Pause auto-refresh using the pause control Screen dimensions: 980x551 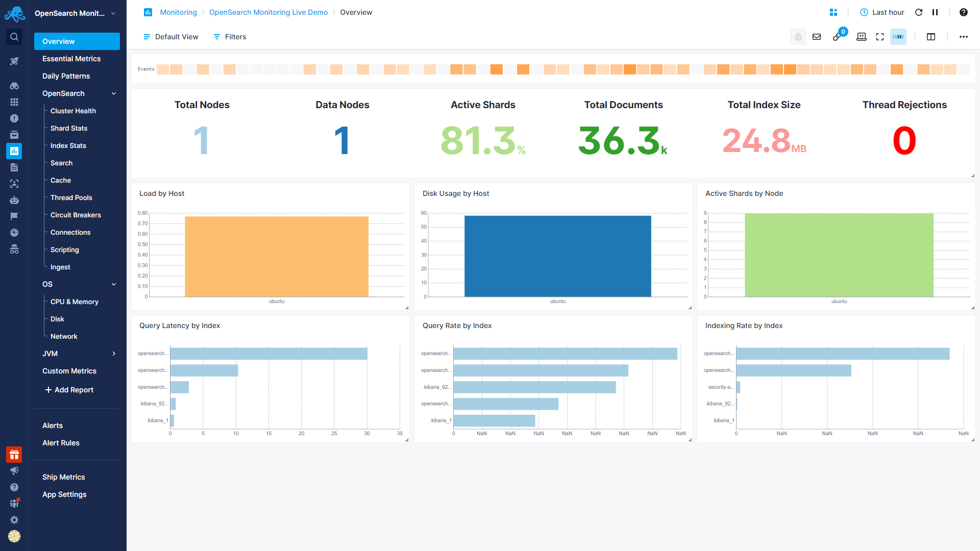[x=936, y=12]
